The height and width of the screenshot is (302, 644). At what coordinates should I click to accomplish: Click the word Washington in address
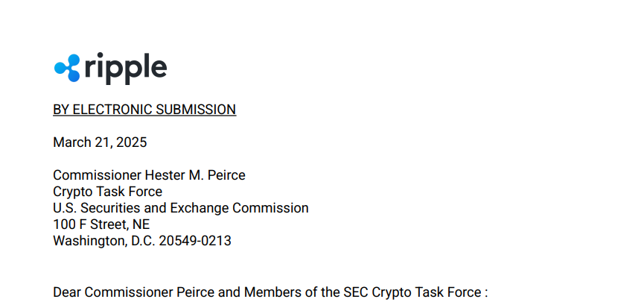pyautogui.click(x=90, y=241)
